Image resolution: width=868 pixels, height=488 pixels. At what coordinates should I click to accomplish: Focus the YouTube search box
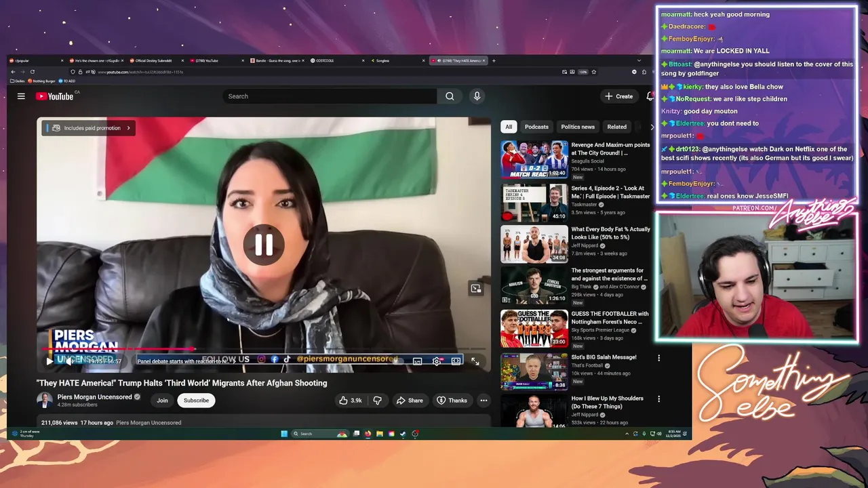(330, 96)
